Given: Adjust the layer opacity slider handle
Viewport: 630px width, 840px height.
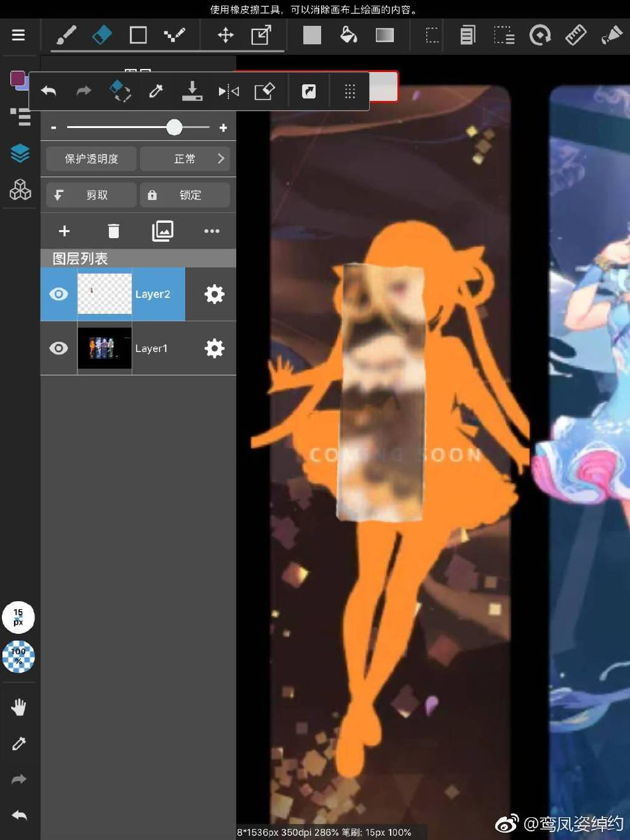Looking at the screenshot, I should [174, 127].
